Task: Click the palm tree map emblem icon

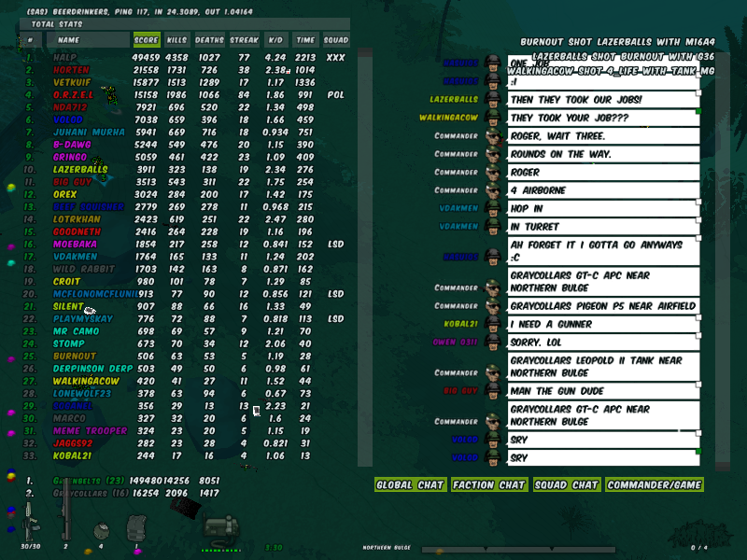Action: [699, 534]
